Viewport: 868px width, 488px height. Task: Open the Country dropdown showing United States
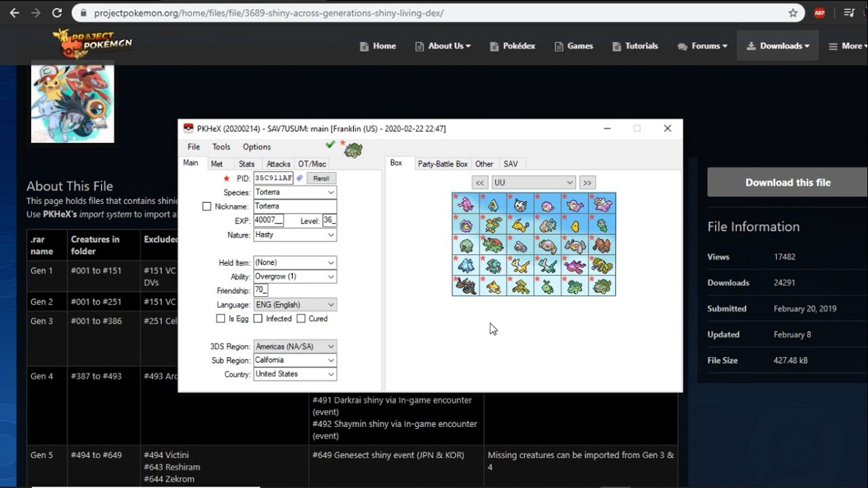pos(295,374)
